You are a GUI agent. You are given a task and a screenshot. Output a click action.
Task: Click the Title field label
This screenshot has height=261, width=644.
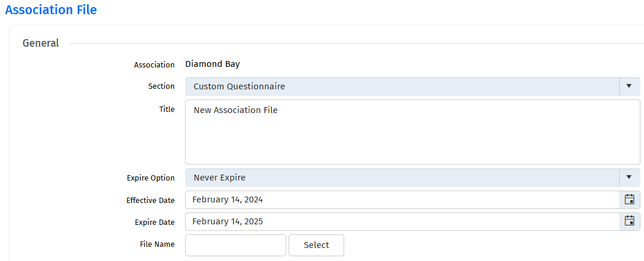[x=167, y=109]
